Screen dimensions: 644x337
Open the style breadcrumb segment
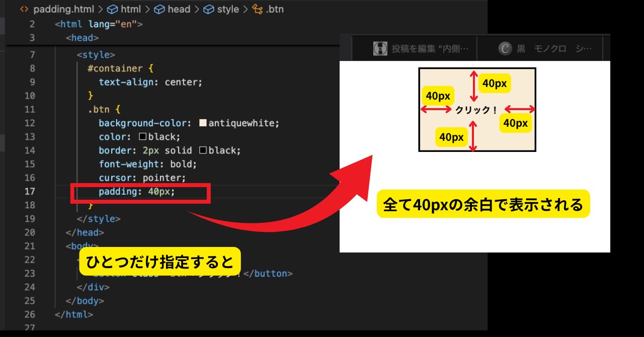click(x=228, y=10)
